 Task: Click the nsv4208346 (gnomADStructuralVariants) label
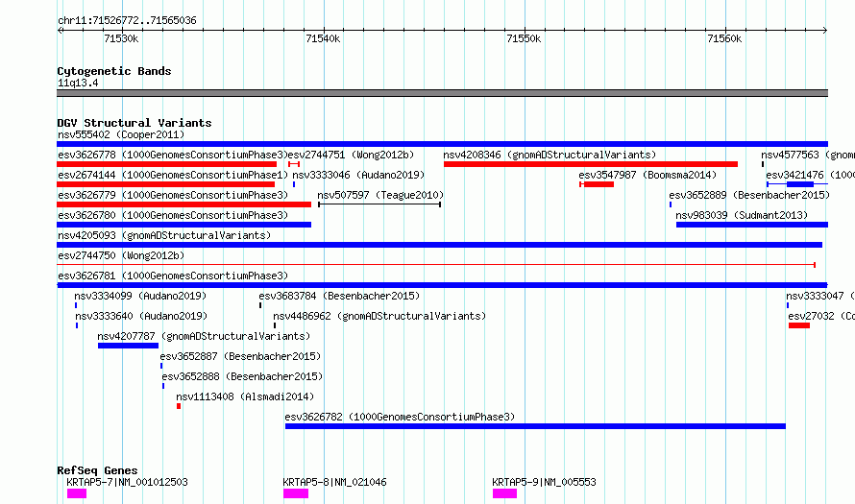pos(550,155)
